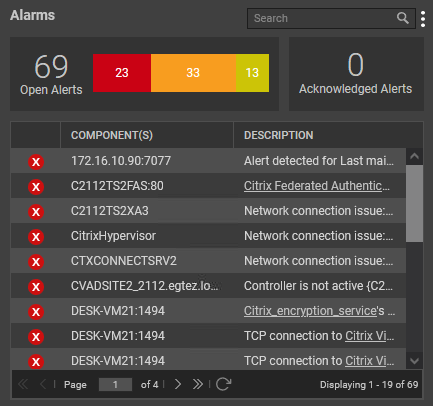Click the search magnifier icon
433x406 pixels.
click(x=403, y=18)
